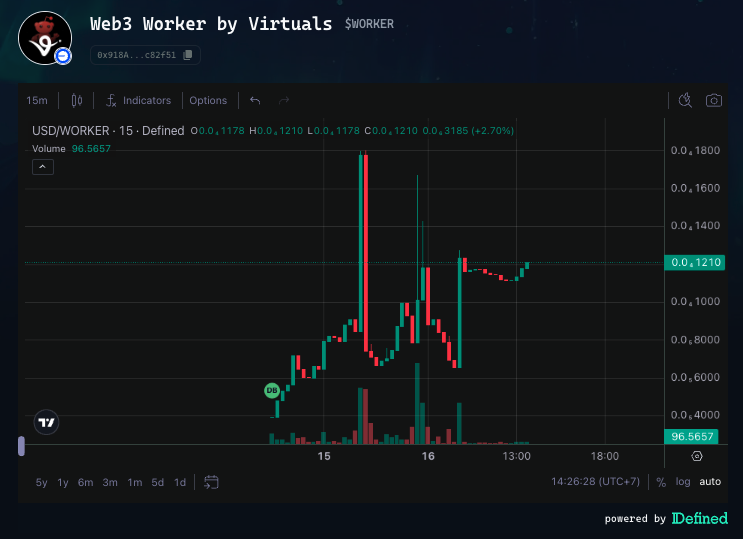Click the 0.0₄1800 price axis label
Image resolution: width=743 pixels, height=539 pixels.
point(695,151)
